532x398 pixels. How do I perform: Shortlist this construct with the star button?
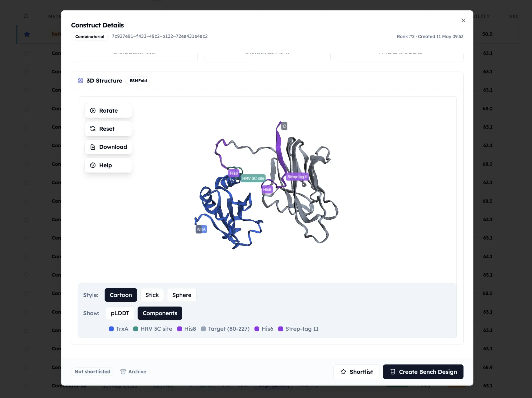[x=356, y=372]
